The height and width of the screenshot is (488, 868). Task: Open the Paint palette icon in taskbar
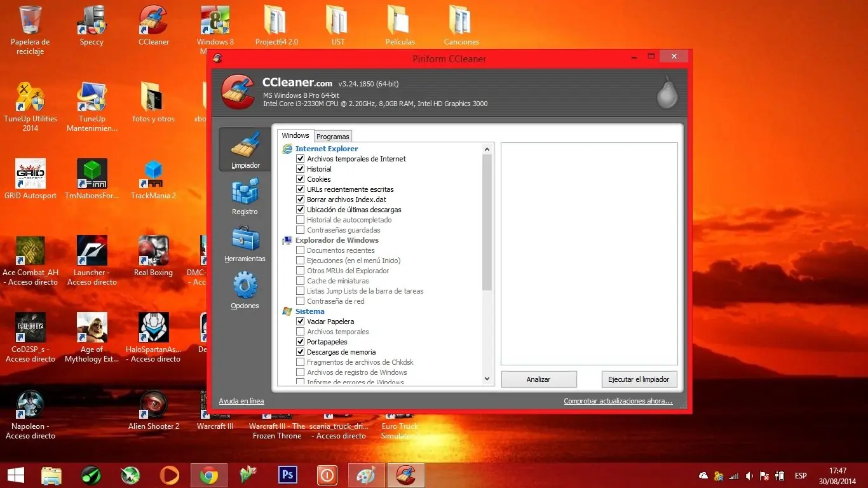(367, 475)
